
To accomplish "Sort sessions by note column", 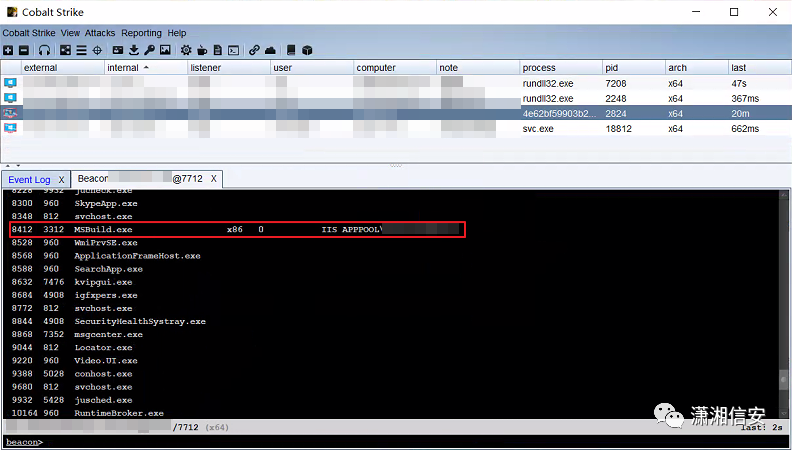I will point(478,68).
